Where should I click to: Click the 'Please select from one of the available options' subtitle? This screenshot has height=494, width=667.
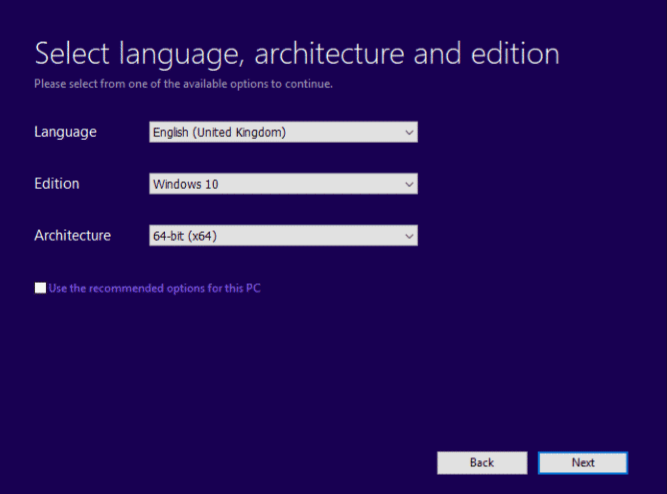coord(183,84)
